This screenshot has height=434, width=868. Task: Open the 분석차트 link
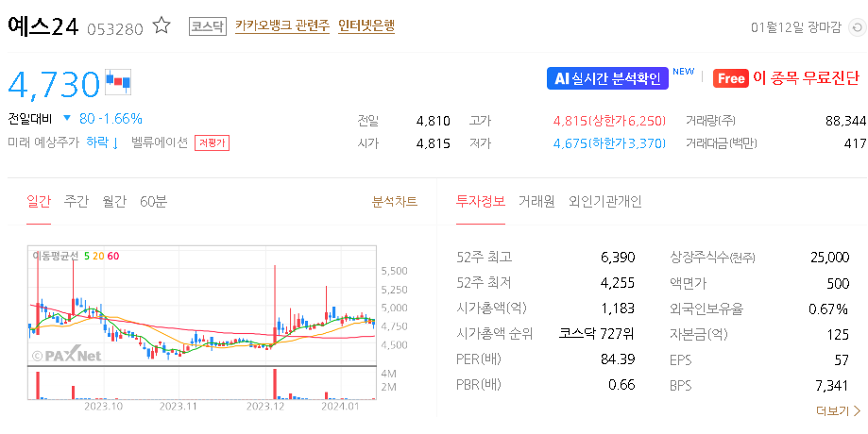(395, 202)
